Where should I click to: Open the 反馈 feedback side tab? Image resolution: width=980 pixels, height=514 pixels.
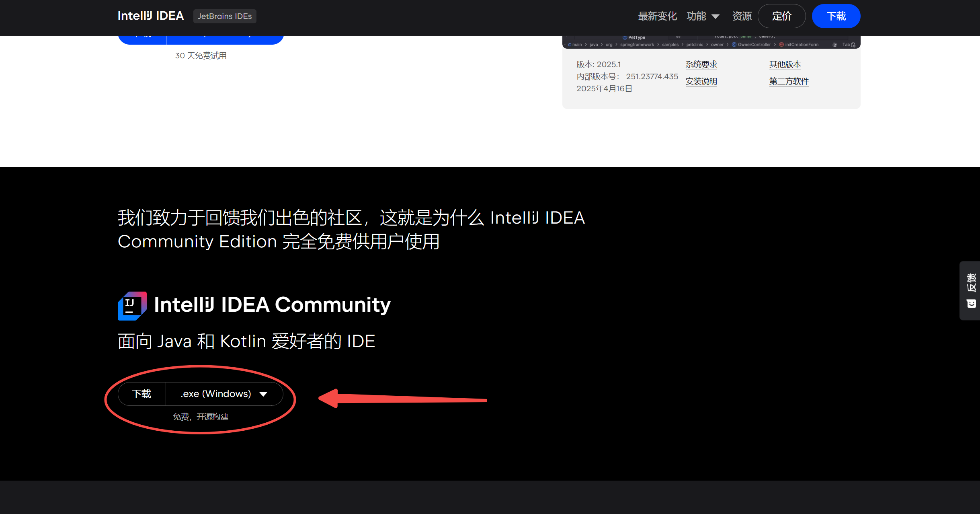[x=971, y=282]
